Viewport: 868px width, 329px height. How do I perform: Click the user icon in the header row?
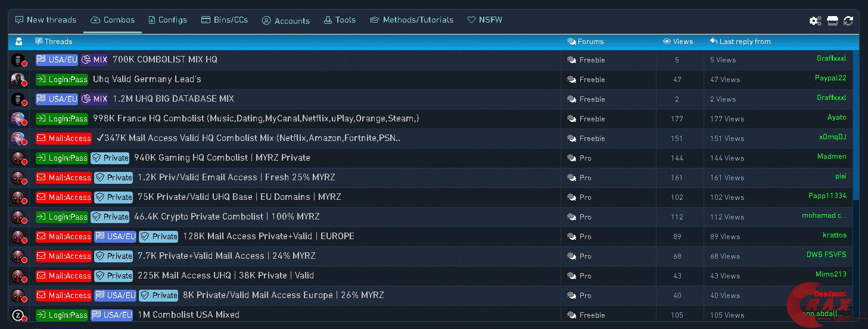[19, 42]
